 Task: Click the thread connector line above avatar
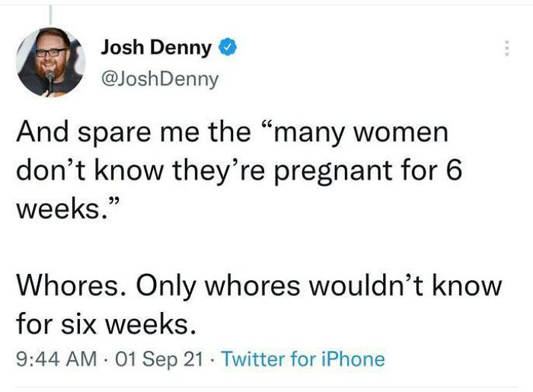coord(50,14)
